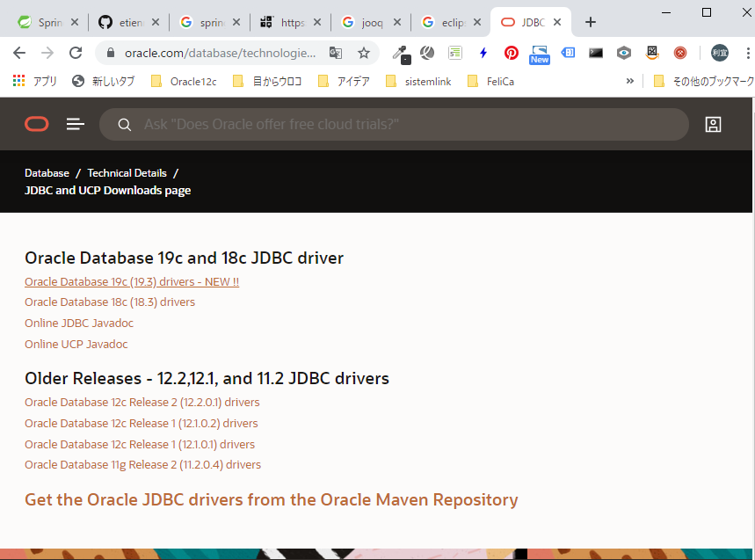Image resolution: width=755 pixels, height=560 pixels.
Task: Click the red round extension icon
Action: (x=680, y=53)
